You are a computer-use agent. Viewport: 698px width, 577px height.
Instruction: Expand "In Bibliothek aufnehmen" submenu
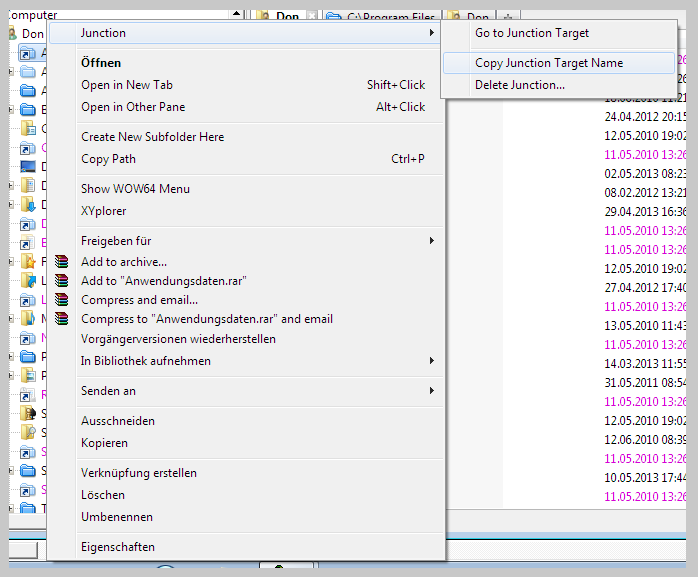pyautogui.click(x=431, y=361)
